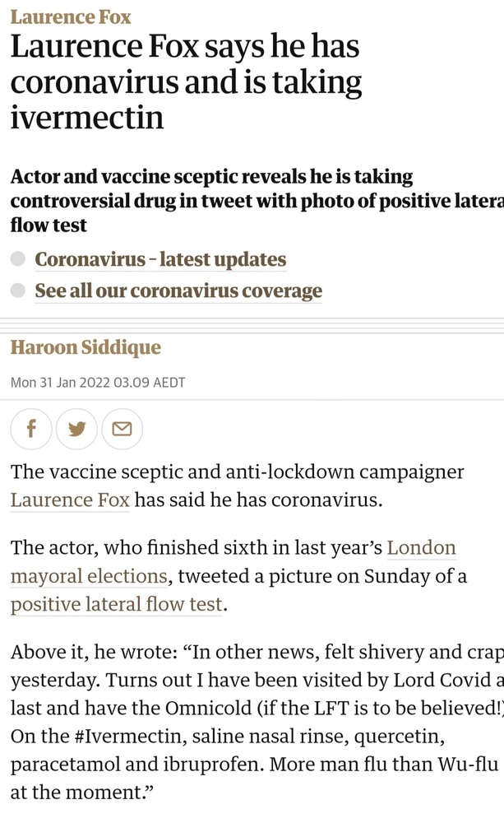
Task: Open the Laurence Fox topic tag above headline
Action: click(70, 16)
